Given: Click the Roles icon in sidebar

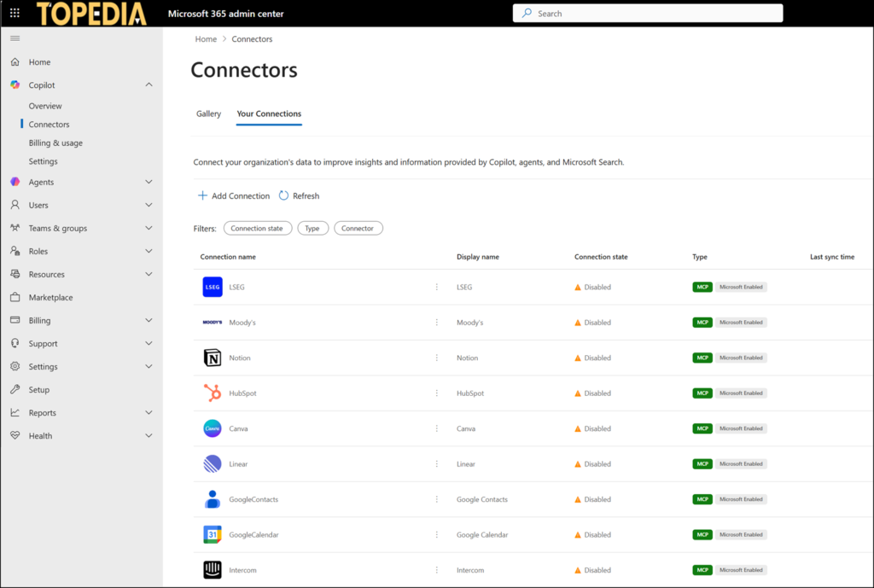Looking at the screenshot, I should tap(15, 251).
